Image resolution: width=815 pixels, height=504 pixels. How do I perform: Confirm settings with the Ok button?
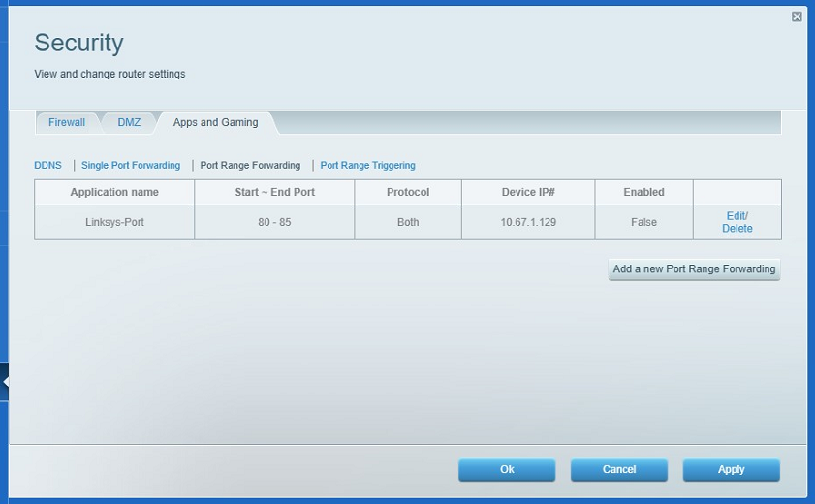(x=507, y=470)
